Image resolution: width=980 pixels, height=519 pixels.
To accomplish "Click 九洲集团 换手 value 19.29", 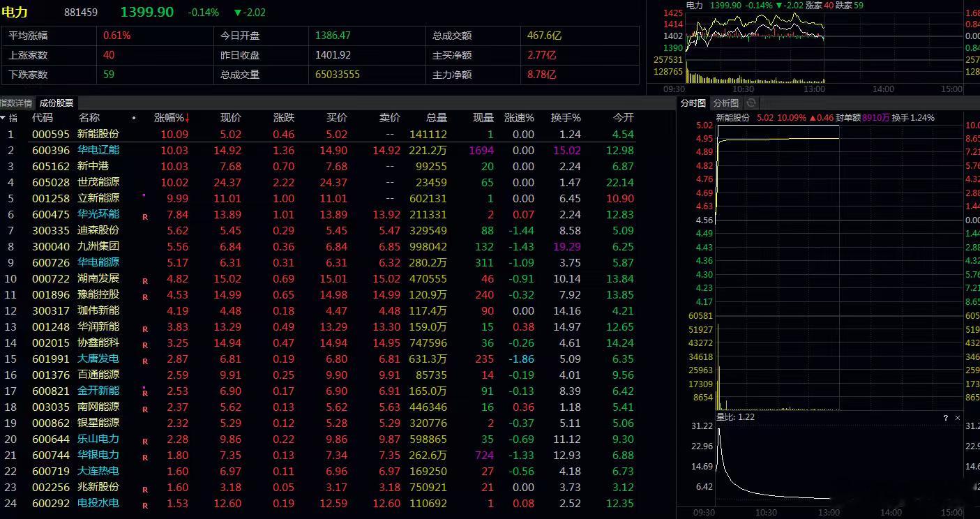I will (x=566, y=246).
